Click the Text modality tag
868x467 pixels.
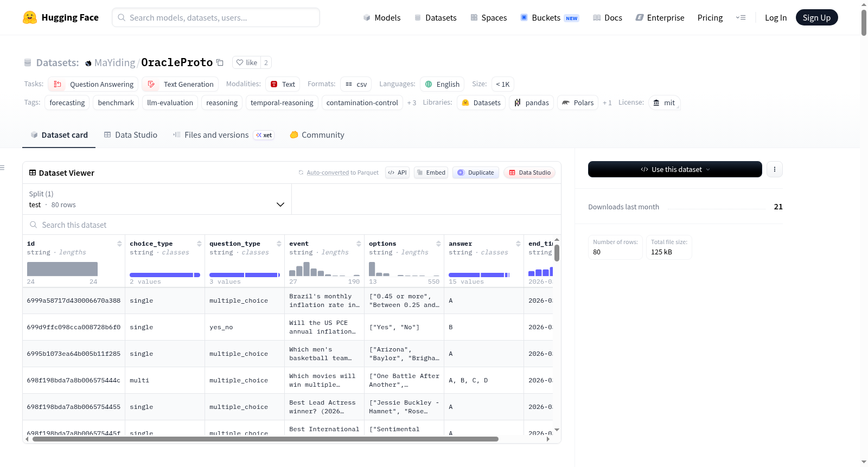point(283,84)
